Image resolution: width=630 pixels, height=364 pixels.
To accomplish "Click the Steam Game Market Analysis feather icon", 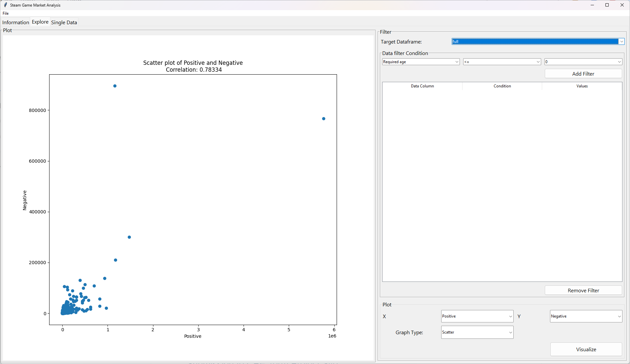I will coord(5,5).
